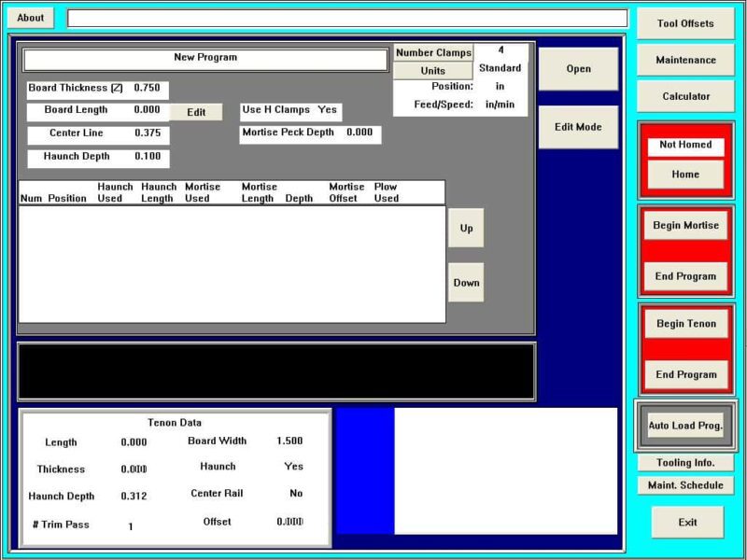Click Open to load a program

tap(578, 69)
